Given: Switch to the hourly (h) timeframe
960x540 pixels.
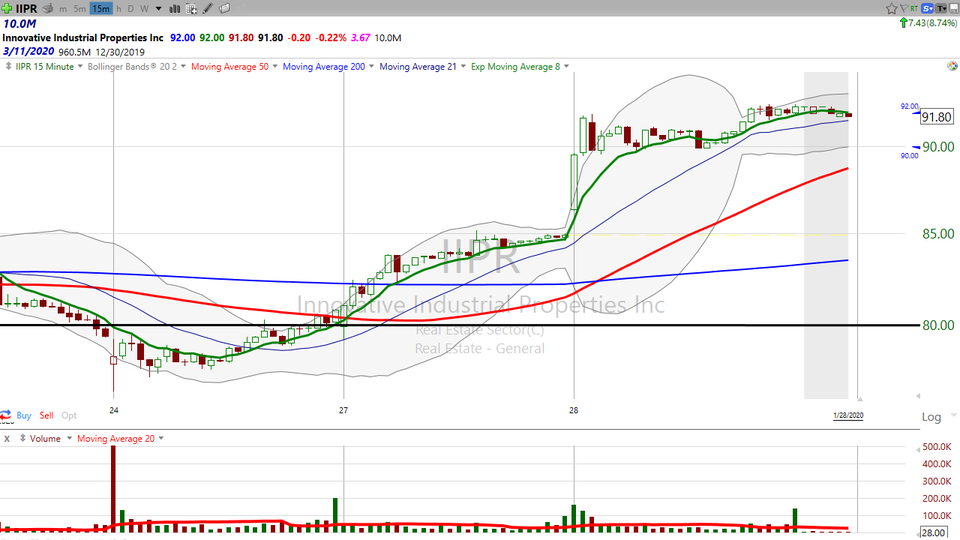Looking at the screenshot, I should pyautogui.click(x=119, y=9).
